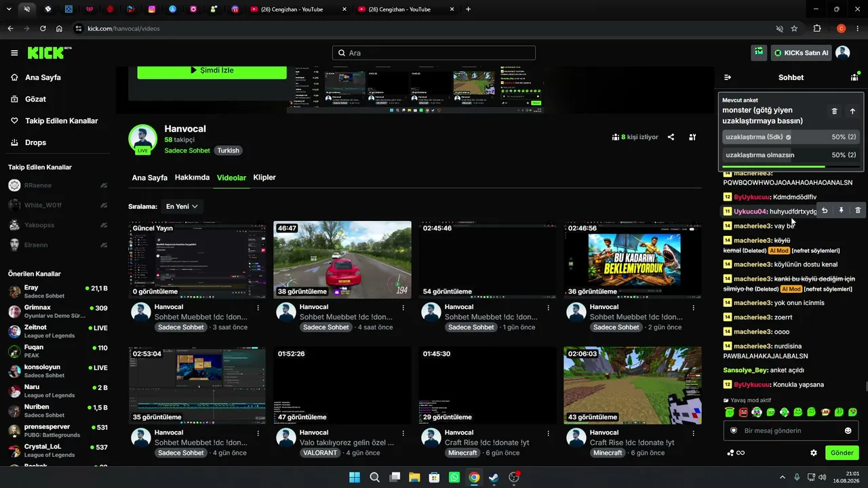Open Steam from the taskbar

click(x=494, y=477)
